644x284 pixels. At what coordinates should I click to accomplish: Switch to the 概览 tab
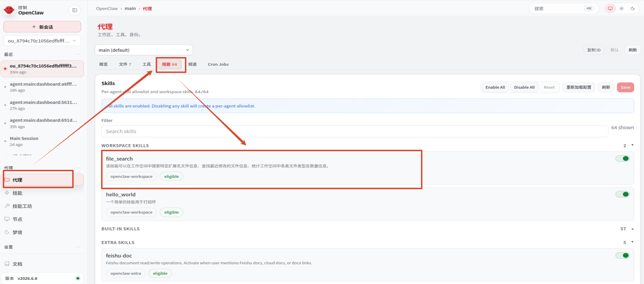(104, 64)
